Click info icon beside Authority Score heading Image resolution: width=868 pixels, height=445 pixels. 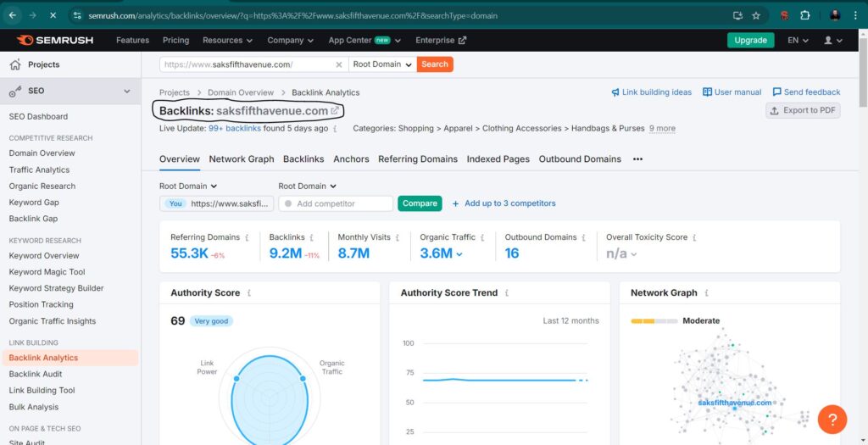tap(249, 293)
